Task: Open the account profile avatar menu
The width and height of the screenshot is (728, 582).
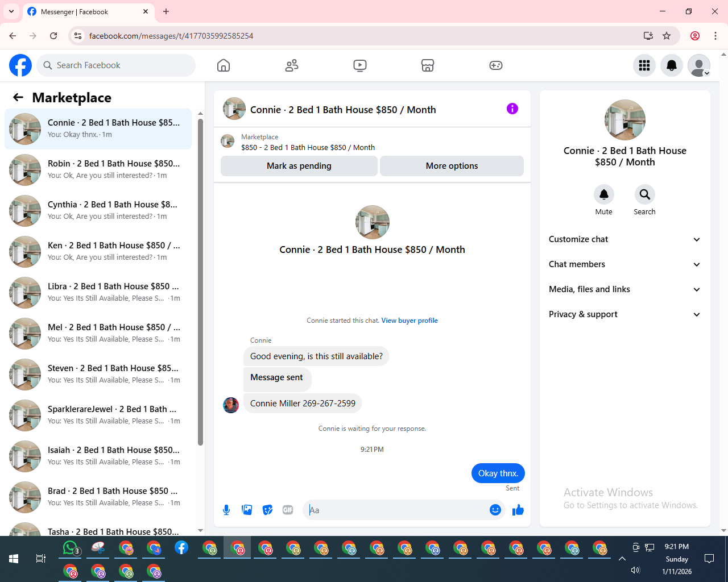Action: 699,65
